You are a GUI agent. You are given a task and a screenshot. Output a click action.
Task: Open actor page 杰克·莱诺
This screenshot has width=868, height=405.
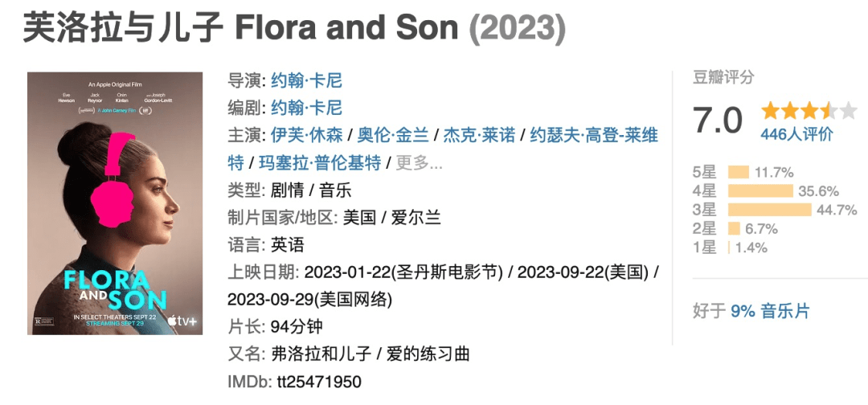(x=479, y=136)
